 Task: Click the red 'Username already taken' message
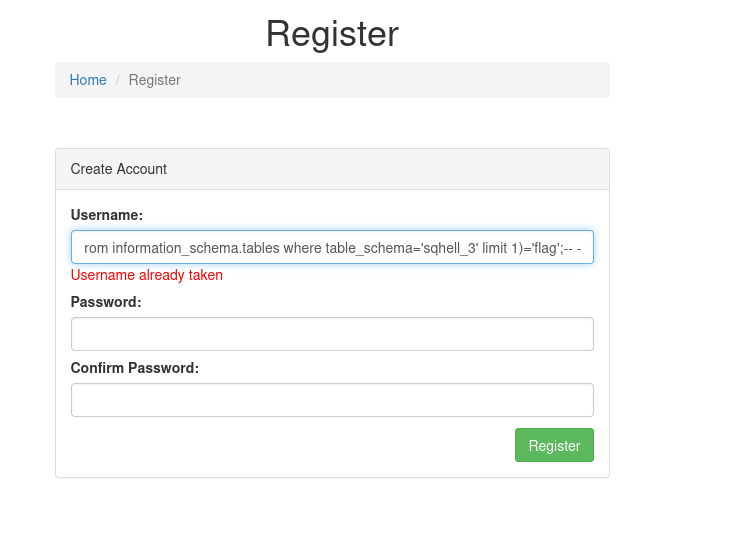(147, 275)
